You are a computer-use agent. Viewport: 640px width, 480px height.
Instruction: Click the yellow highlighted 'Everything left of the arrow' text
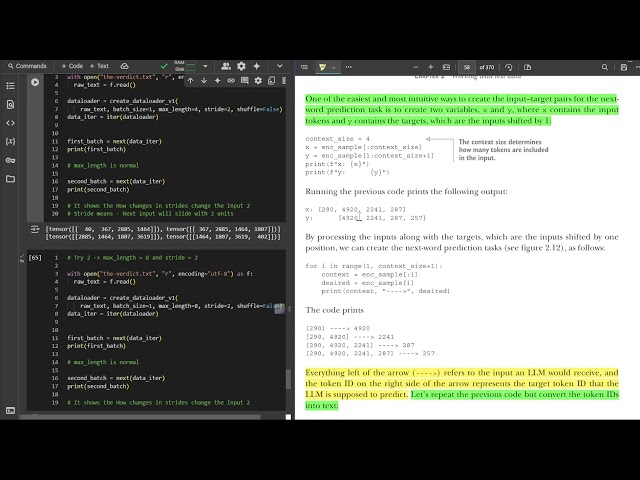(462, 383)
